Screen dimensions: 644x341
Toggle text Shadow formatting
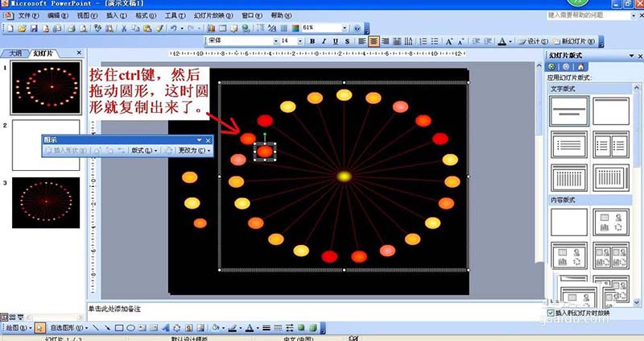[x=348, y=41]
